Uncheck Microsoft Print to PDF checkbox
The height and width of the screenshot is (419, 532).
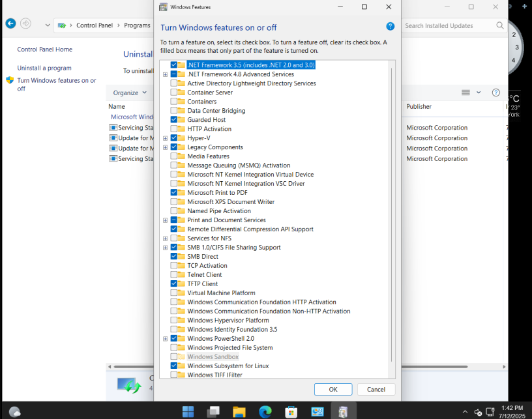173,192
